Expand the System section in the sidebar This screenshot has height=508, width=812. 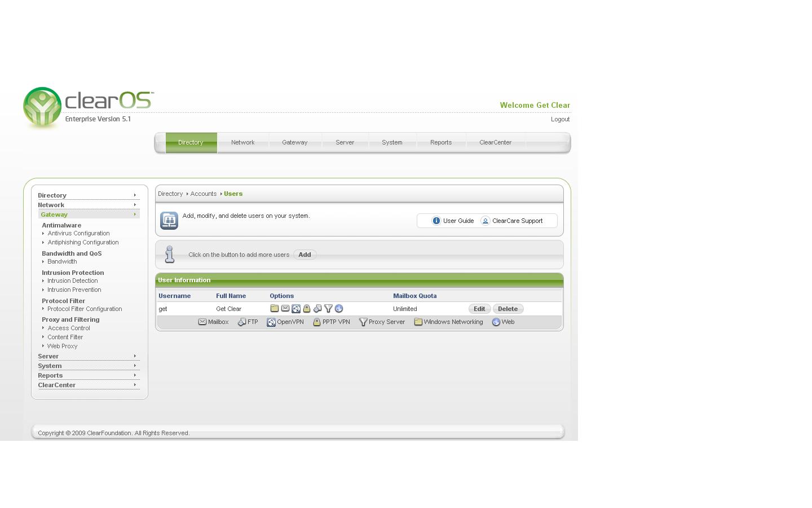click(x=89, y=366)
